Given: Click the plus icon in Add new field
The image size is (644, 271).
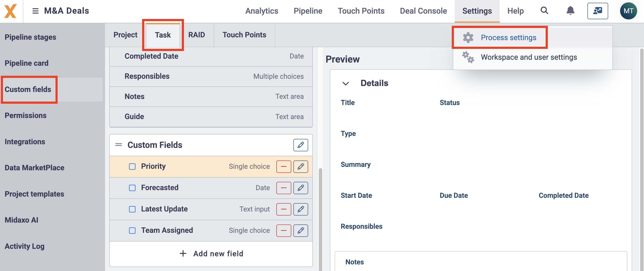Looking at the screenshot, I should click(x=183, y=254).
